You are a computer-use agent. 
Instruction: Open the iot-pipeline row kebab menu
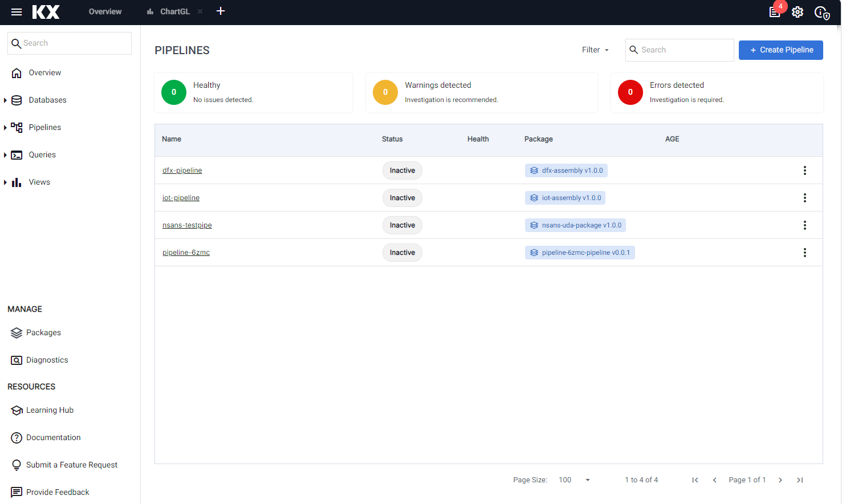(x=805, y=198)
